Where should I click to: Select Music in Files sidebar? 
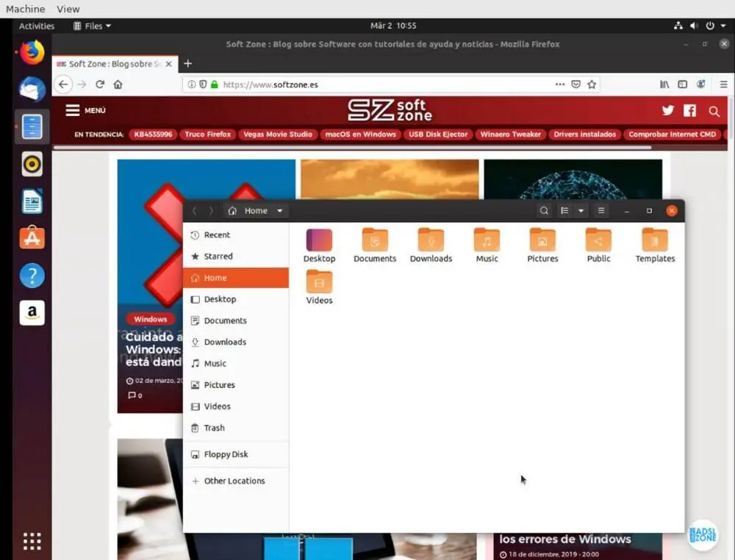point(236,364)
